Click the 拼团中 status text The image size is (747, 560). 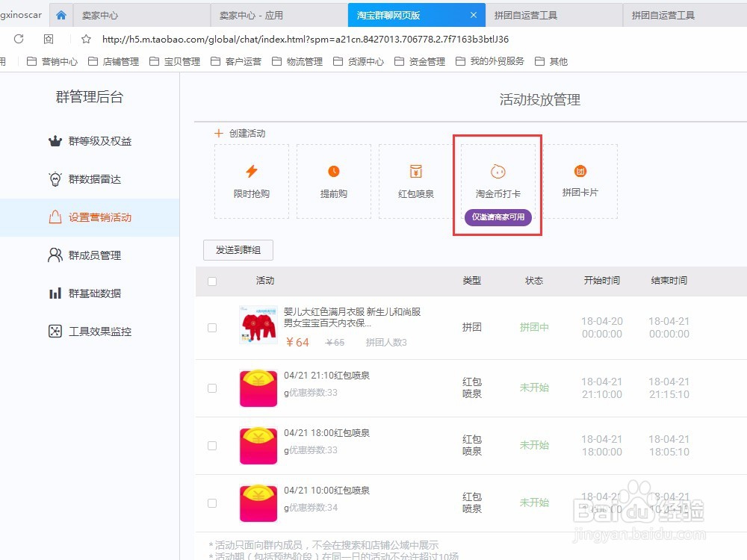[534, 327]
